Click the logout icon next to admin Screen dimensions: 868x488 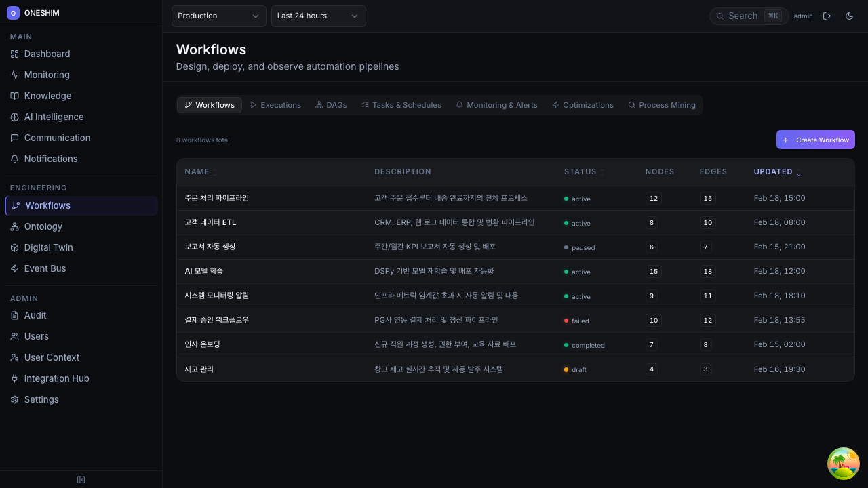(827, 16)
